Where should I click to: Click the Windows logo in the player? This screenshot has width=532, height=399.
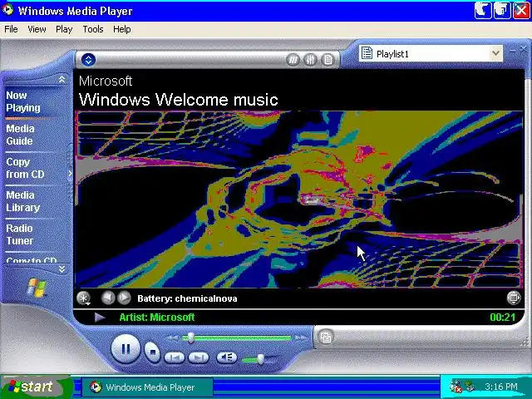click(37, 288)
